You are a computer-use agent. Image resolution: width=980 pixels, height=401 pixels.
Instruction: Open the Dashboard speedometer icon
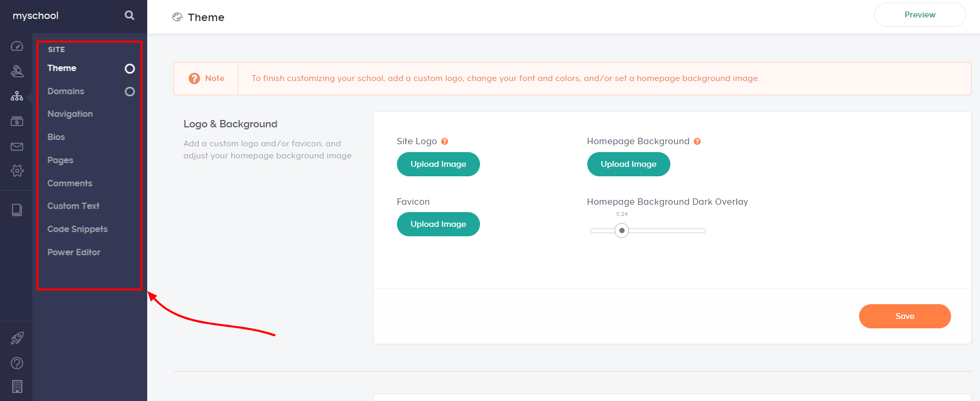coord(17,46)
